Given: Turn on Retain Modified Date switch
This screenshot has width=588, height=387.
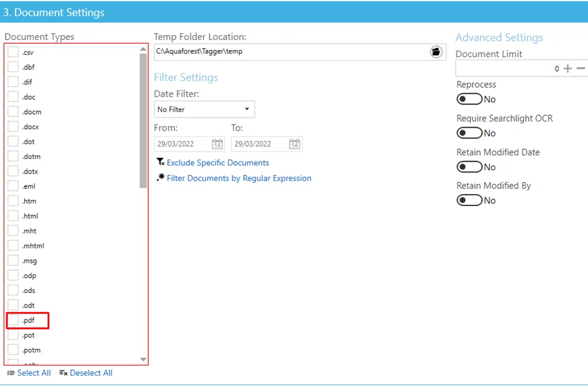Looking at the screenshot, I should coord(469,167).
